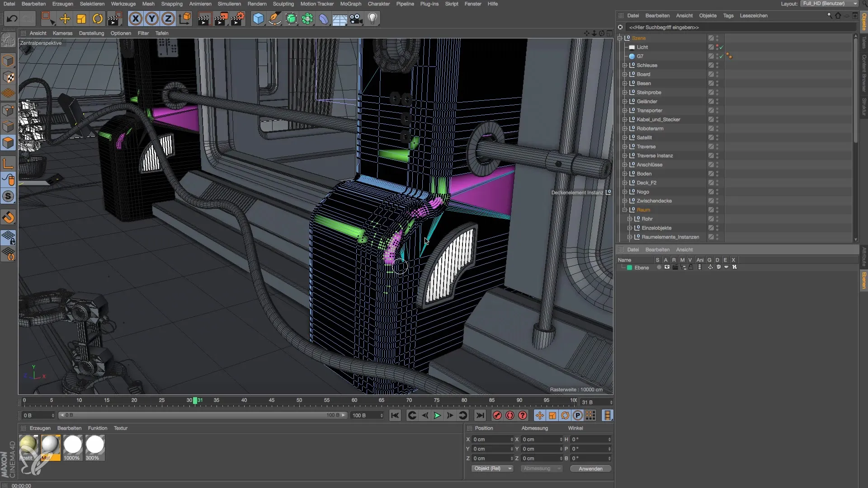This screenshot has width=868, height=488.
Task: Select the Scale tool
Action: [81, 19]
